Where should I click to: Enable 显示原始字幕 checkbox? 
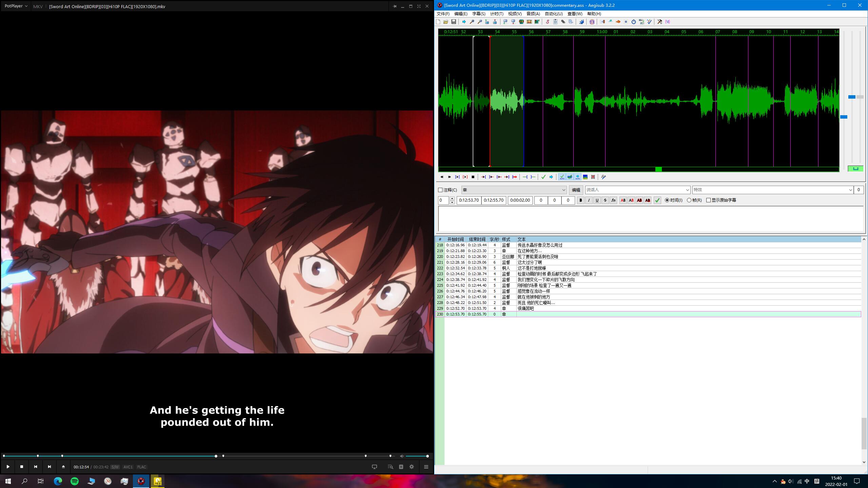tap(708, 200)
